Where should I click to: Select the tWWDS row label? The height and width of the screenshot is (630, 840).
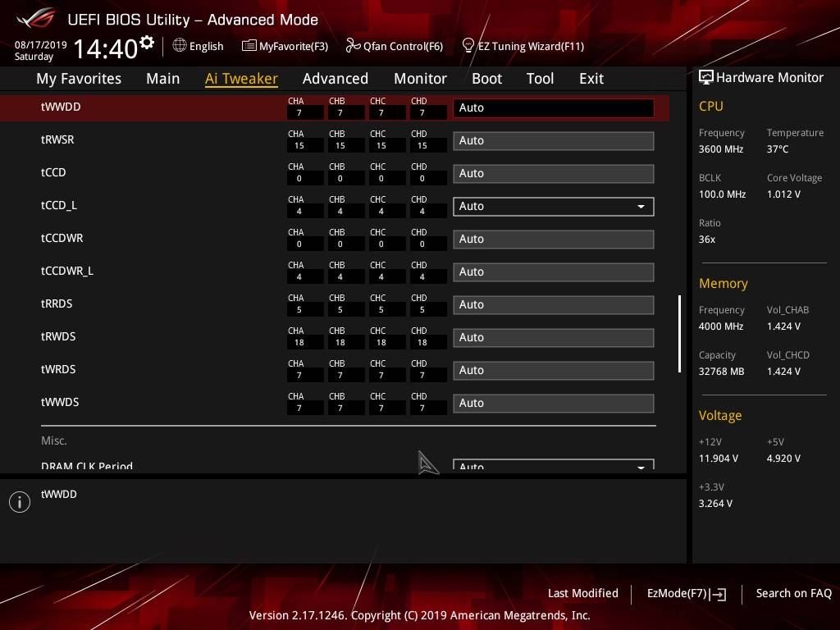[x=59, y=402]
